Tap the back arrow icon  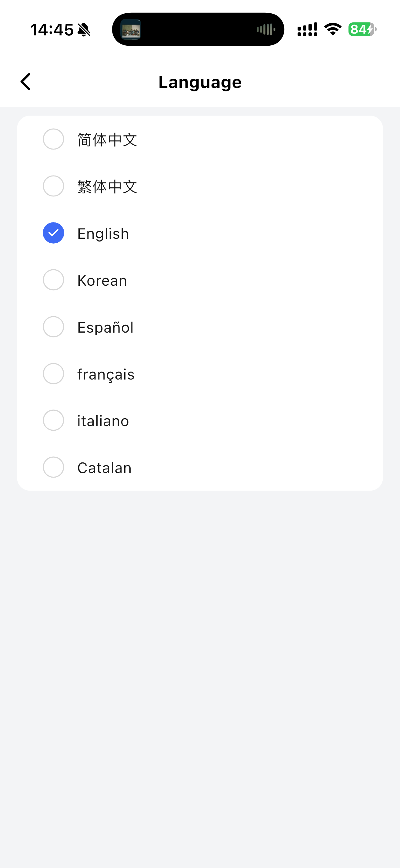pos(26,82)
